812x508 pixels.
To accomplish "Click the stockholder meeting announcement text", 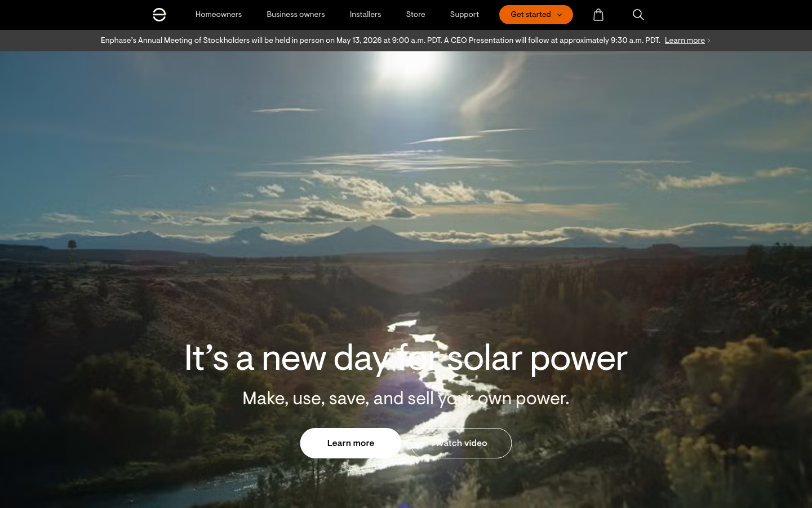I will [380, 41].
